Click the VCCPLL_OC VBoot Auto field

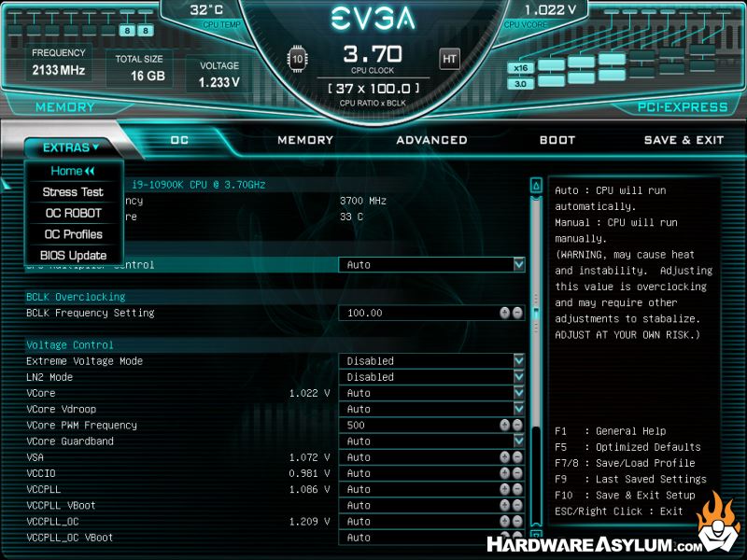click(x=431, y=538)
